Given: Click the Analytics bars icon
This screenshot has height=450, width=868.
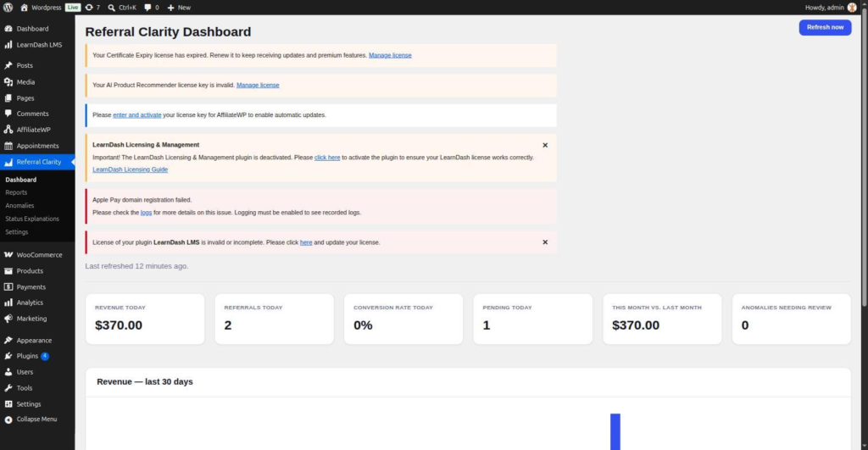Looking at the screenshot, I should [x=8, y=303].
